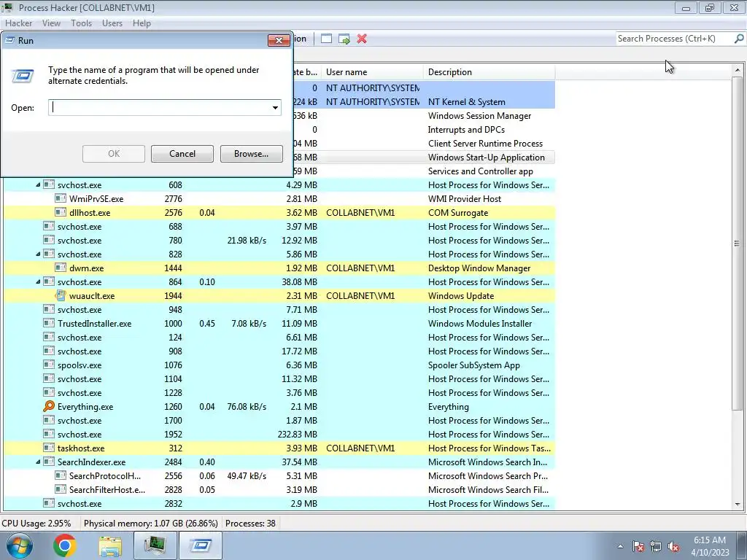Open Windows Explorer from the taskbar
The image size is (747, 560).
(110, 545)
